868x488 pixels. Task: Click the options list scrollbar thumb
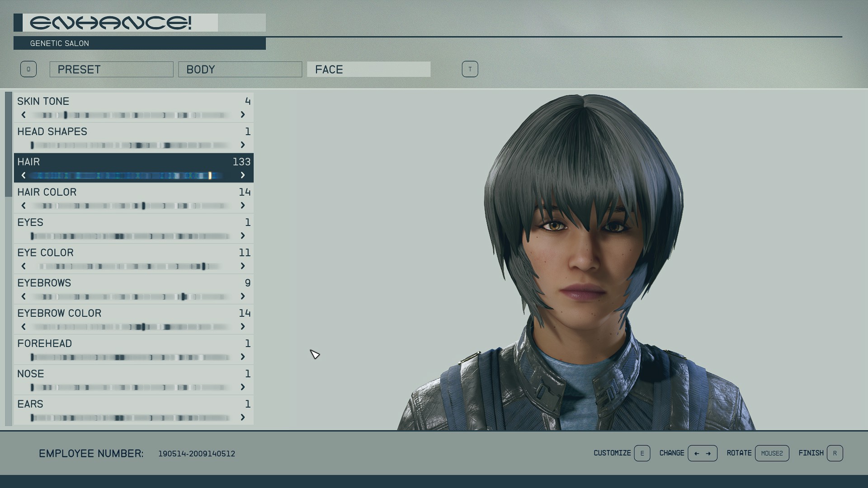8,144
